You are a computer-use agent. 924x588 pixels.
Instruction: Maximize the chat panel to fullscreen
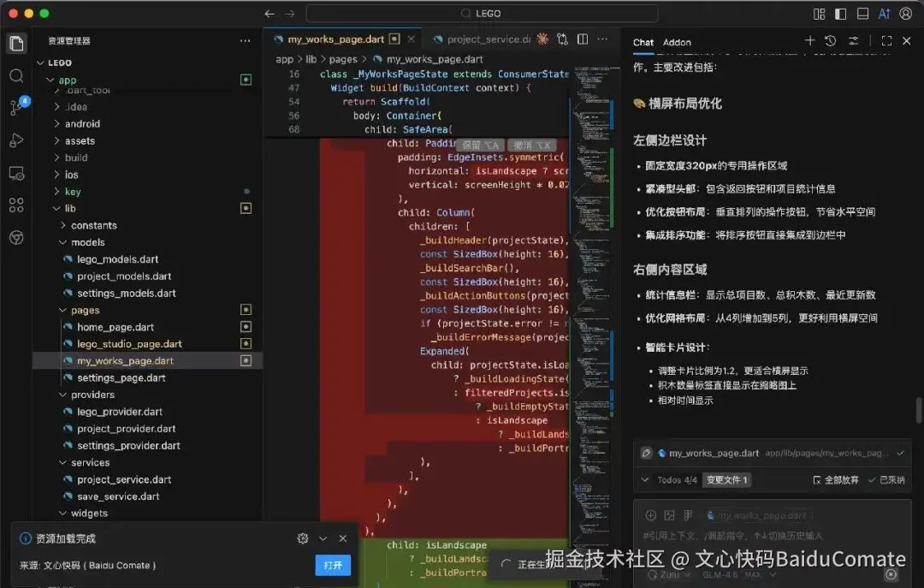click(x=886, y=41)
